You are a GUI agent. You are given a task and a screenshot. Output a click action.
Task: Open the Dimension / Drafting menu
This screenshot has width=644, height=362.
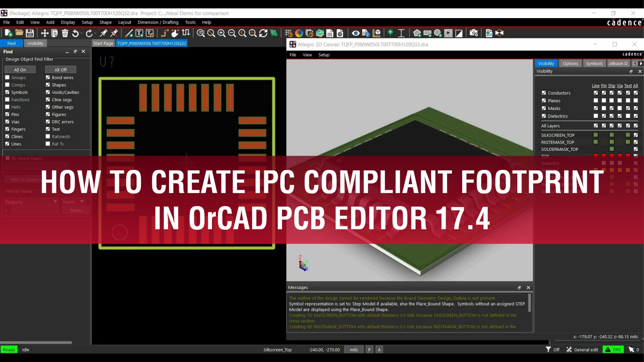click(x=158, y=22)
